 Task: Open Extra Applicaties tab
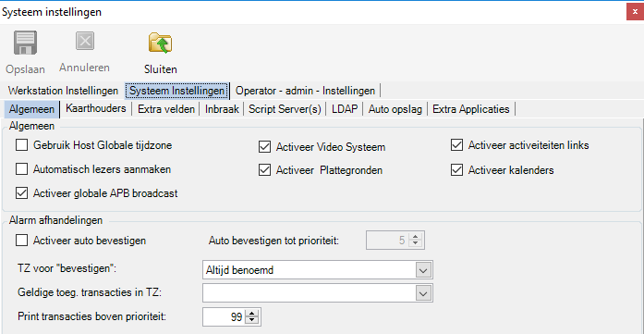(x=471, y=109)
